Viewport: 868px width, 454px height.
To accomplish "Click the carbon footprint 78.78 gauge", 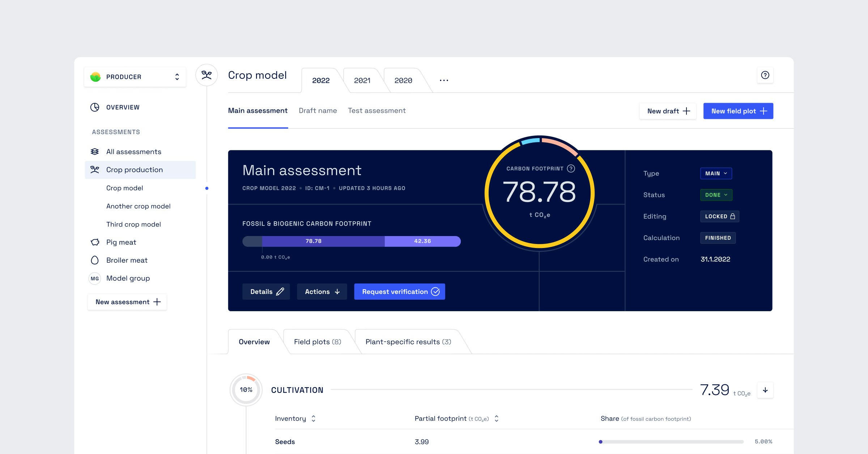I will pyautogui.click(x=539, y=192).
